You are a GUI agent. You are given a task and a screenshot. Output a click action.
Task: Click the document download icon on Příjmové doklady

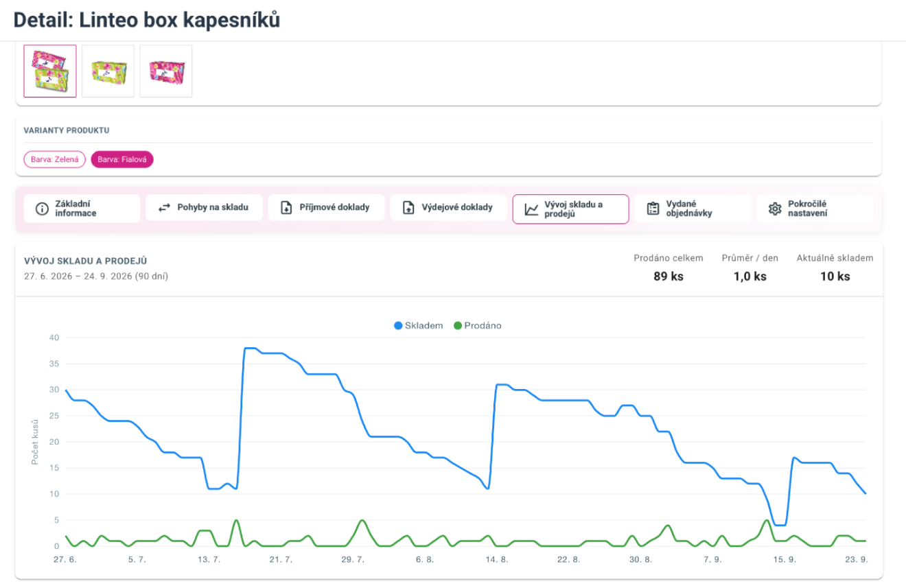287,208
